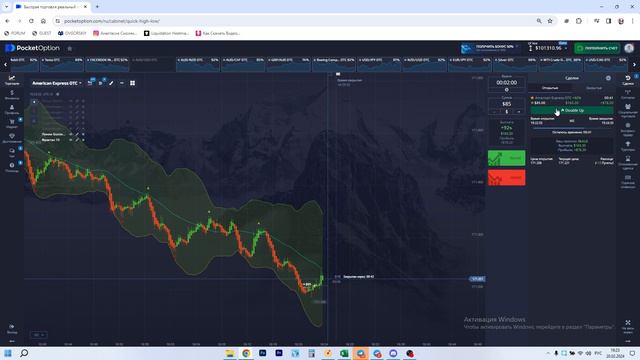Click the trade amount field $85
This screenshot has width=640, height=360.
coord(507,104)
